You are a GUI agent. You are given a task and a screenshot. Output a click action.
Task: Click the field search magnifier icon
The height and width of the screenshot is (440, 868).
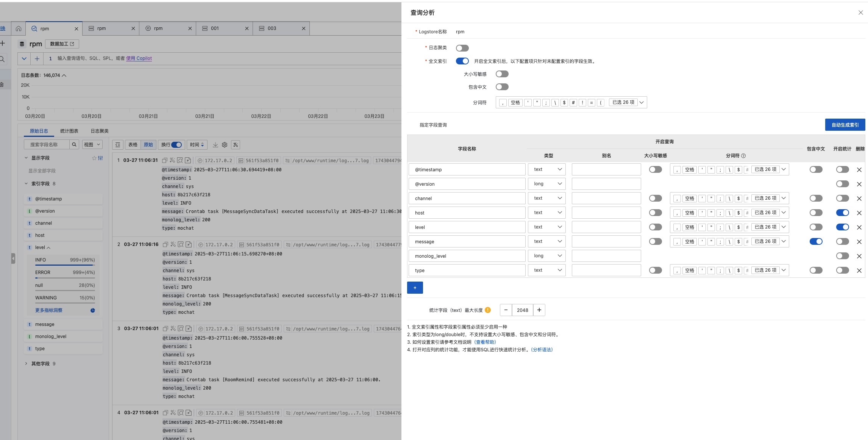click(x=74, y=144)
